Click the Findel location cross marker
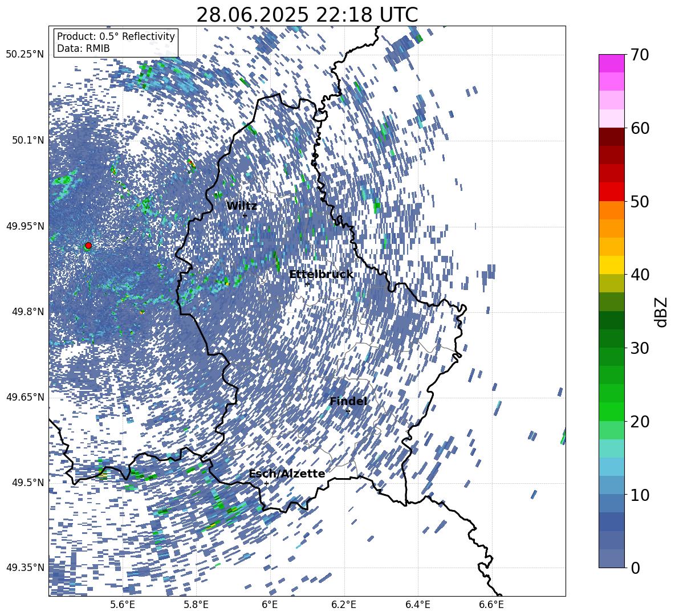 348,411
